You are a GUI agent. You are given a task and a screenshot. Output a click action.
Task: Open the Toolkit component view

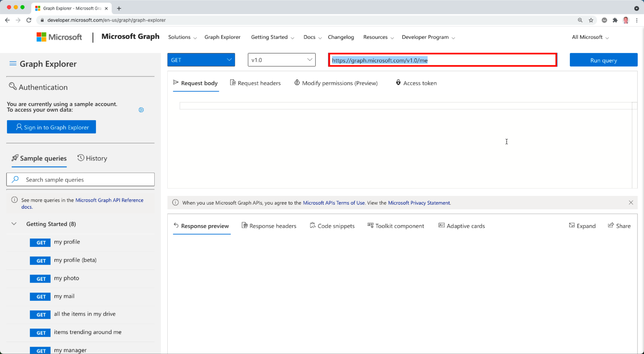click(x=396, y=226)
